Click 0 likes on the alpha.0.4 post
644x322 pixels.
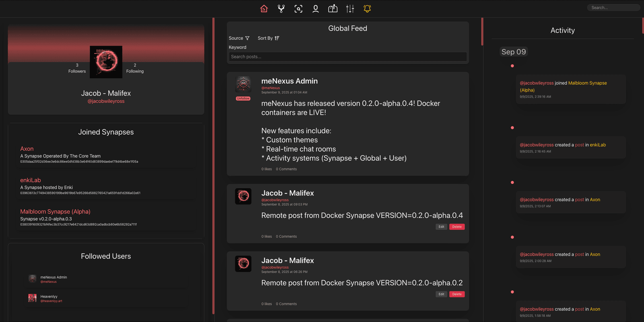point(266,237)
